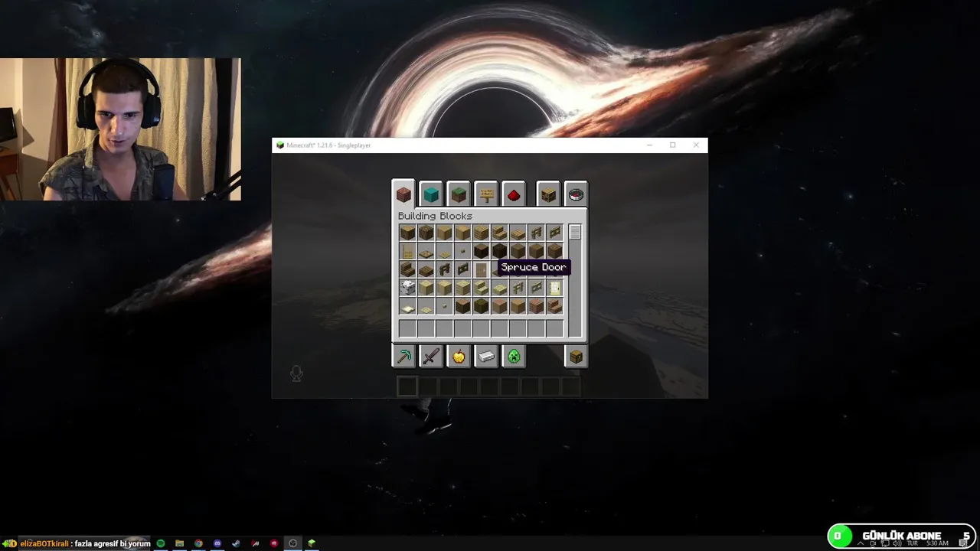
Task: Open the Building Blocks brick tab
Action: 403,194
